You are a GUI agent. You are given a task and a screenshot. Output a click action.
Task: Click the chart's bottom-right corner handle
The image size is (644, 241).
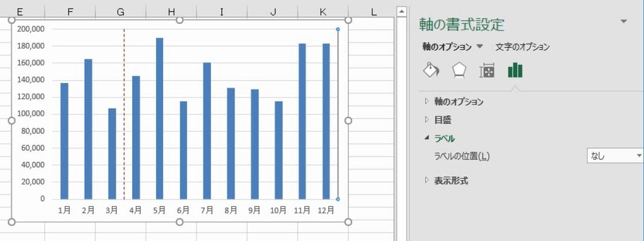click(x=348, y=222)
